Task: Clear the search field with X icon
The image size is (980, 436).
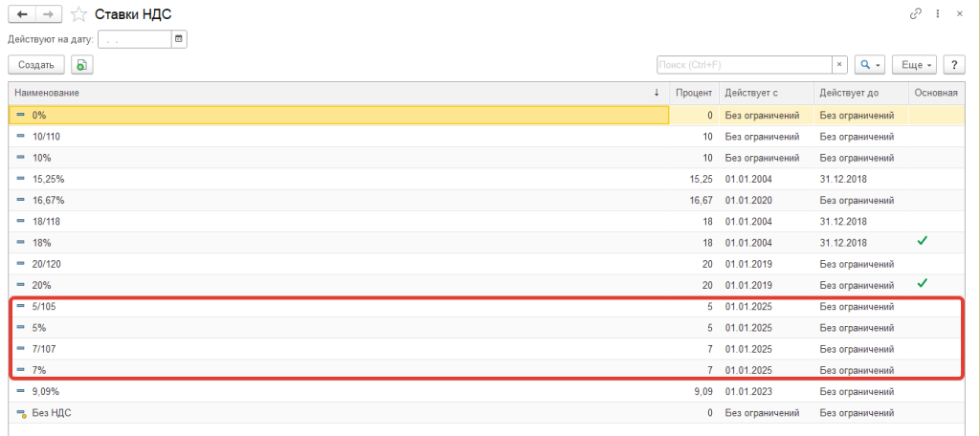Action: 839,65
